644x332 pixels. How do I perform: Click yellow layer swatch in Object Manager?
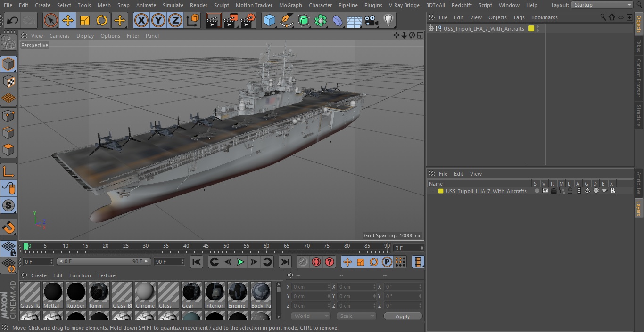click(x=531, y=29)
